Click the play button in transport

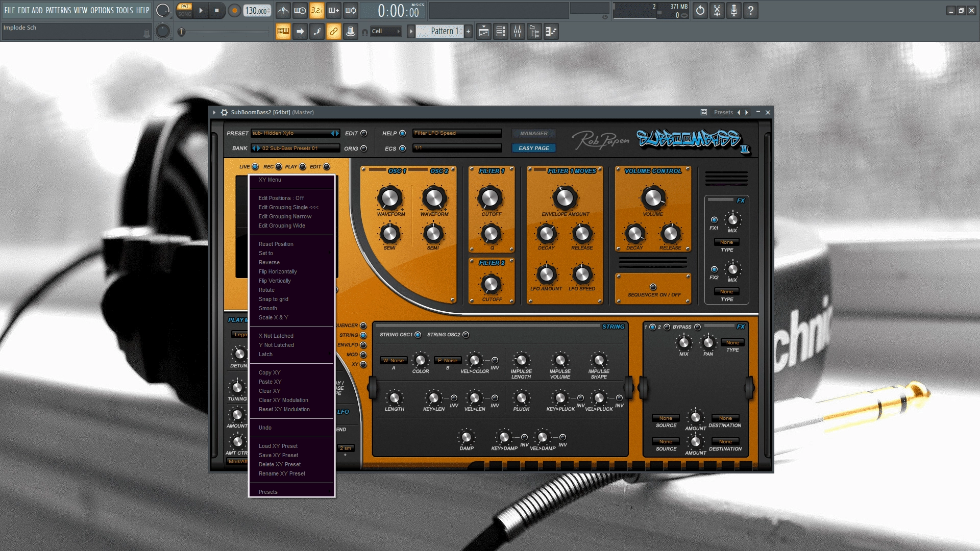tap(201, 10)
